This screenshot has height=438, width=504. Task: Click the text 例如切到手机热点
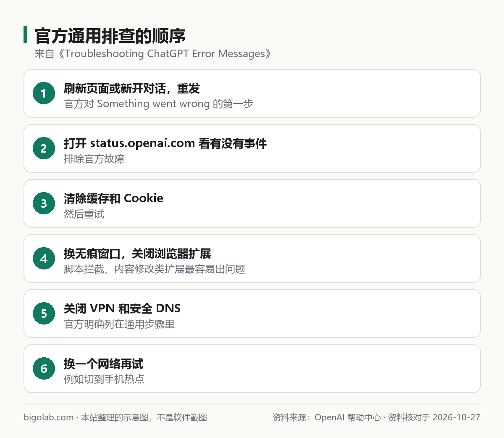[104, 379]
